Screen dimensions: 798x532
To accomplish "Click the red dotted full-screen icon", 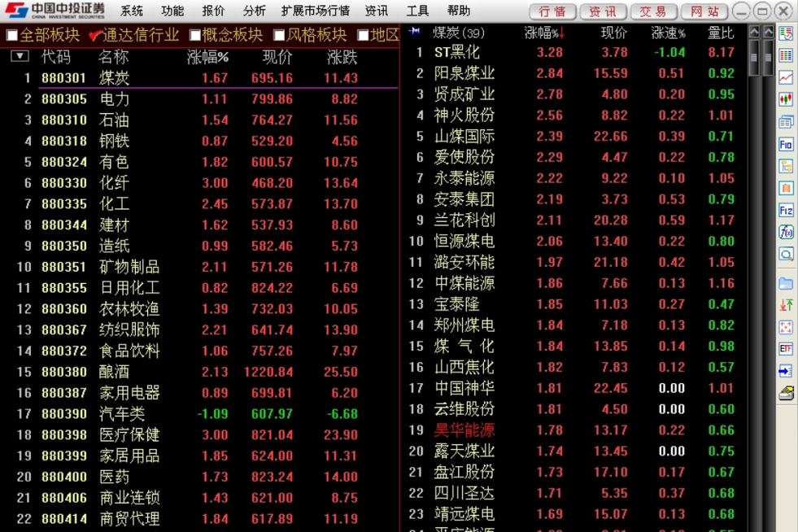I will [786, 327].
